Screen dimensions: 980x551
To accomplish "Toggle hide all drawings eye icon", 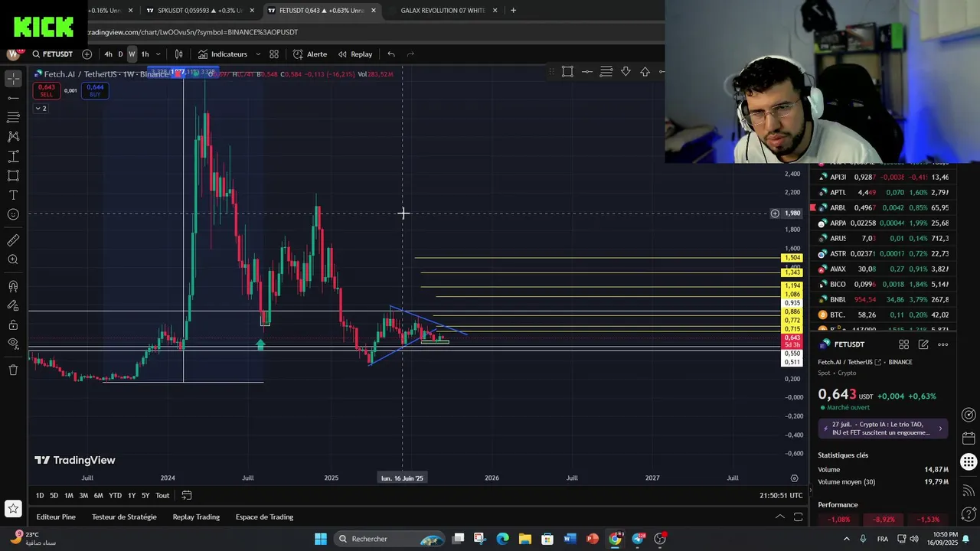I will coord(13,344).
